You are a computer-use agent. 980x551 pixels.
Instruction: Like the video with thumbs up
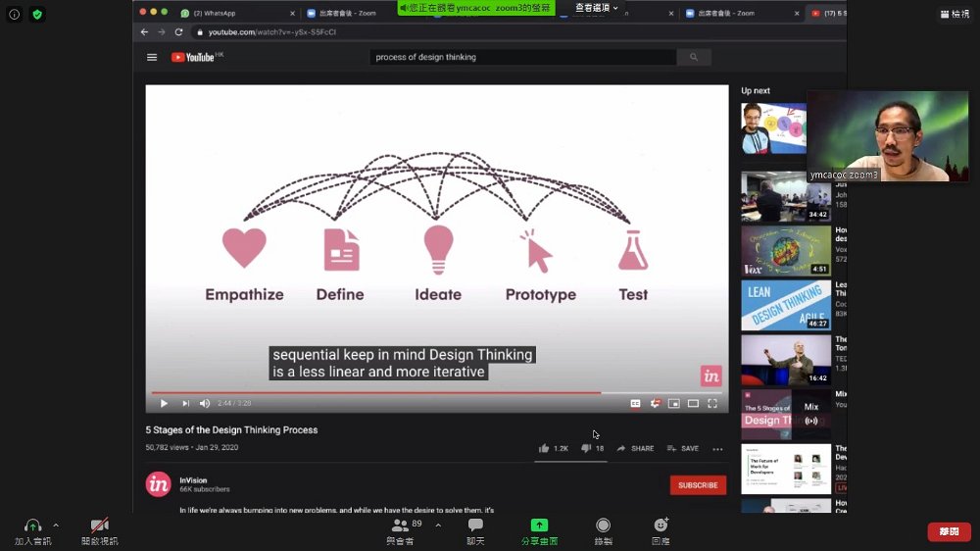[x=553, y=448]
